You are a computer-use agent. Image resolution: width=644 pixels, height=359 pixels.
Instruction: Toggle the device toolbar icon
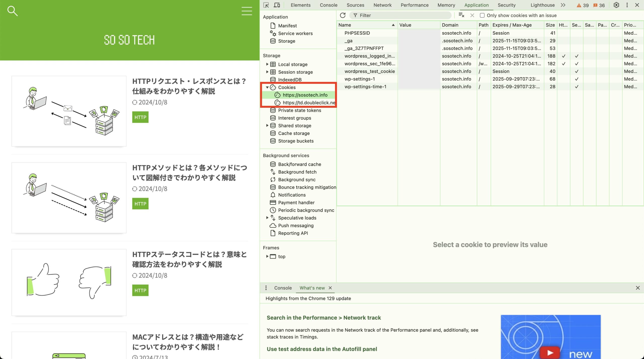tap(277, 5)
